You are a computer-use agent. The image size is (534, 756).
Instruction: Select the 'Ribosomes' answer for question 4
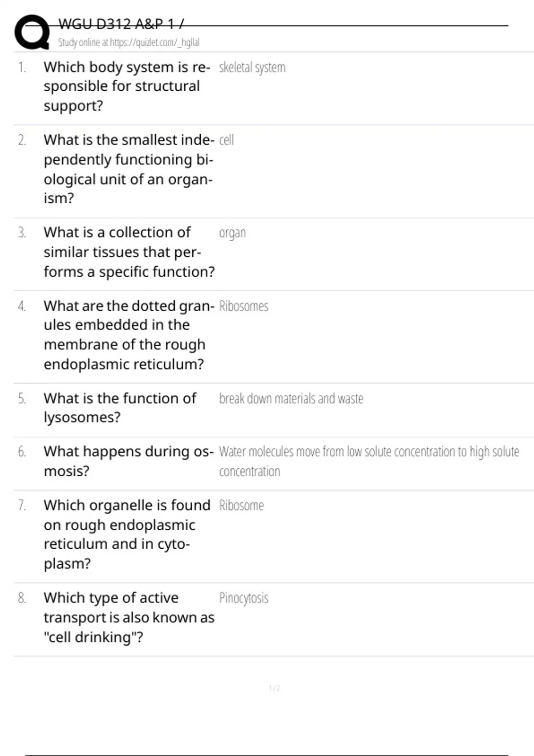pyautogui.click(x=243, y=306)
